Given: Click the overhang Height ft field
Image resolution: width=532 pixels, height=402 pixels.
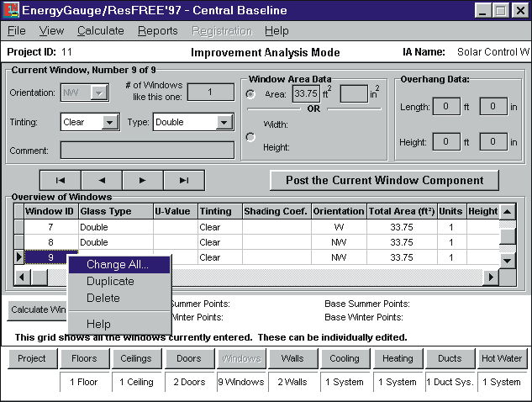Looking at the screenshot, I should click(x=446, y=141).
